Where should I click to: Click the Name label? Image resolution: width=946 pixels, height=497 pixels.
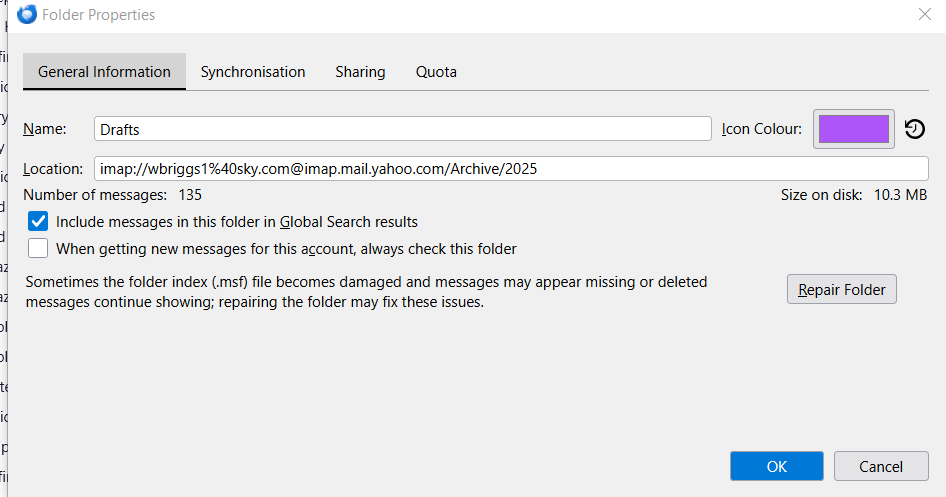(45, 129)
